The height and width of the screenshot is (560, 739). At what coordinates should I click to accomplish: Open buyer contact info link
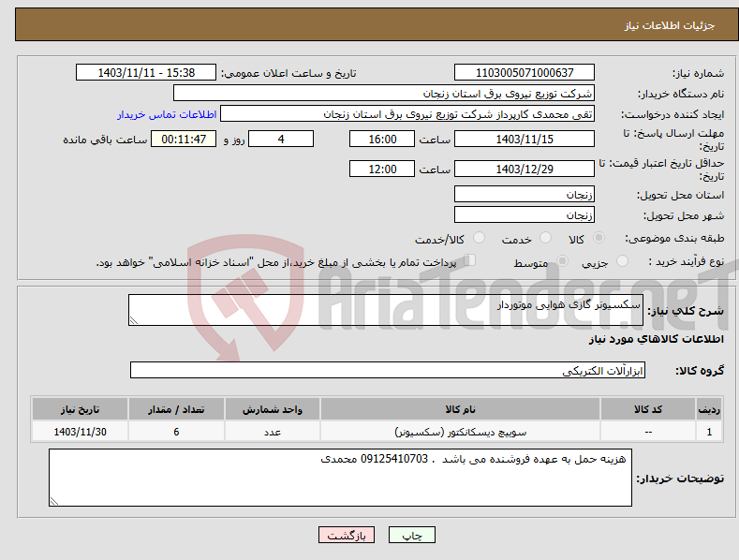[x=167, y=114]
